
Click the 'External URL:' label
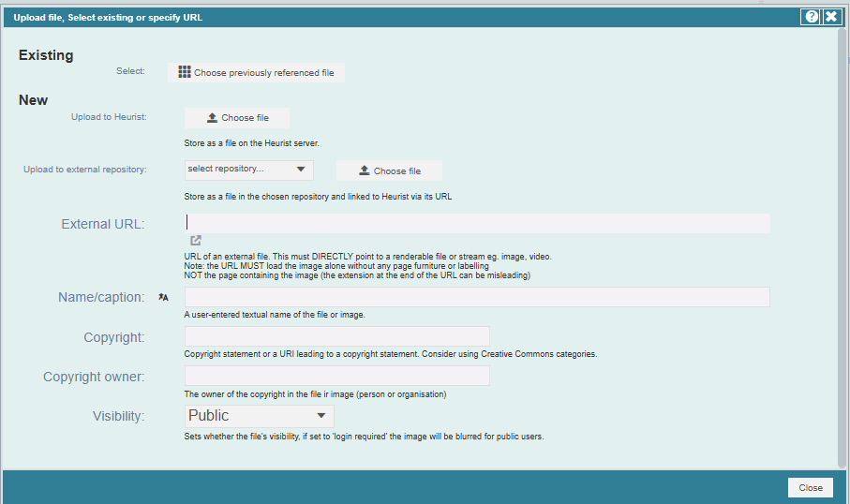(x=103, y=224)
